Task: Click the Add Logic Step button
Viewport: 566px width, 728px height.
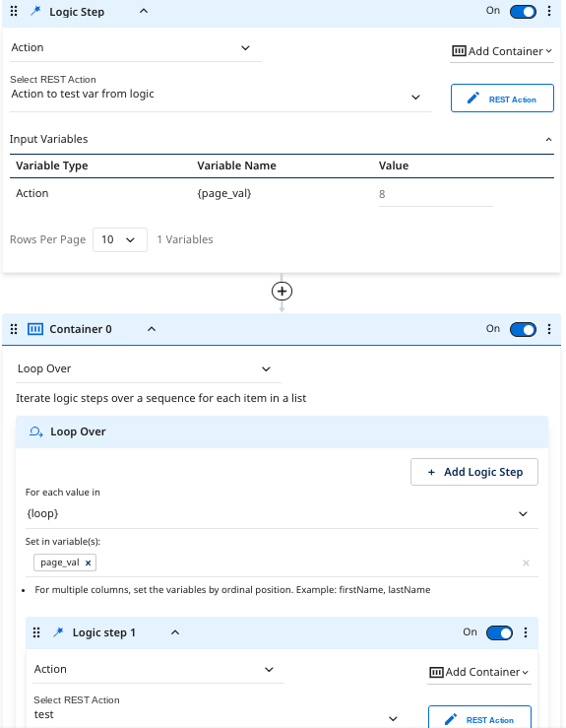Action: click(x=474, y=472)
